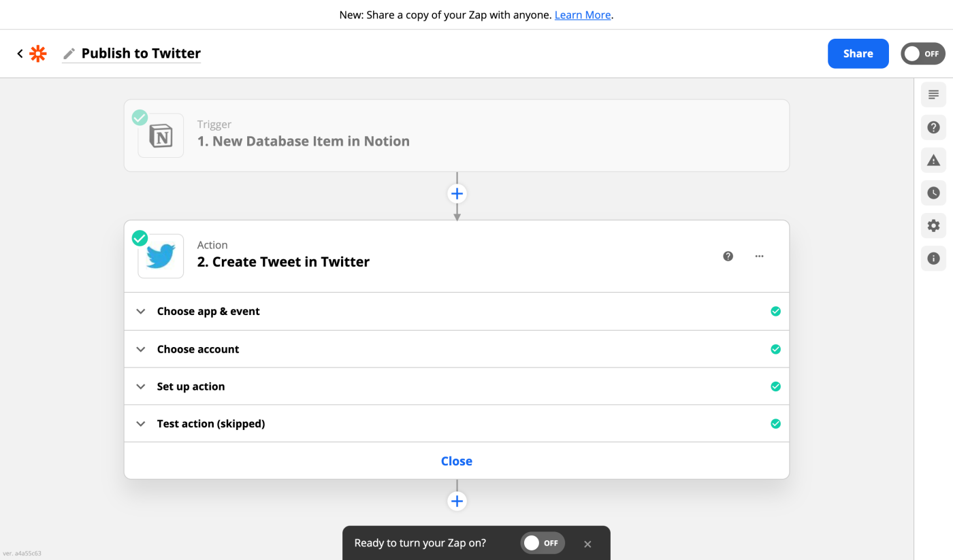Viewport: 953px width, 560px height.
Task: Click the green checkmark on Twitter step
Action: click(x=140, y=238)
